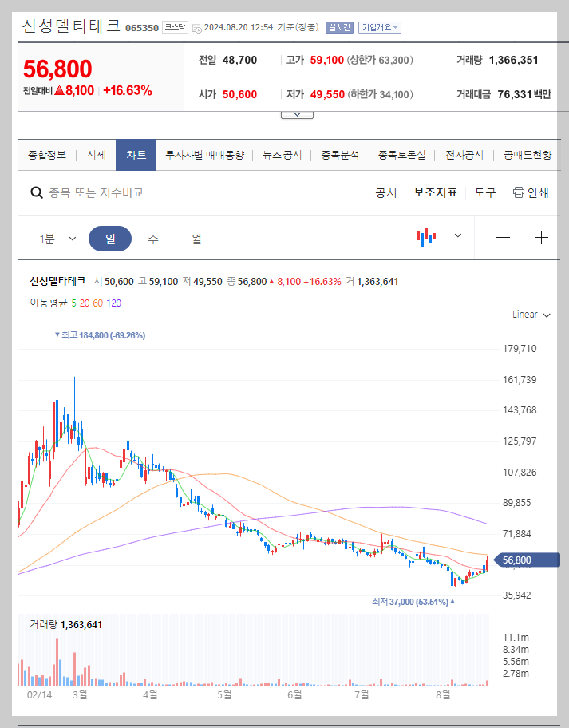This screenshot has height=728, width=569.
Task: Open the 공매도현황 tab
Action: (528, 155)
